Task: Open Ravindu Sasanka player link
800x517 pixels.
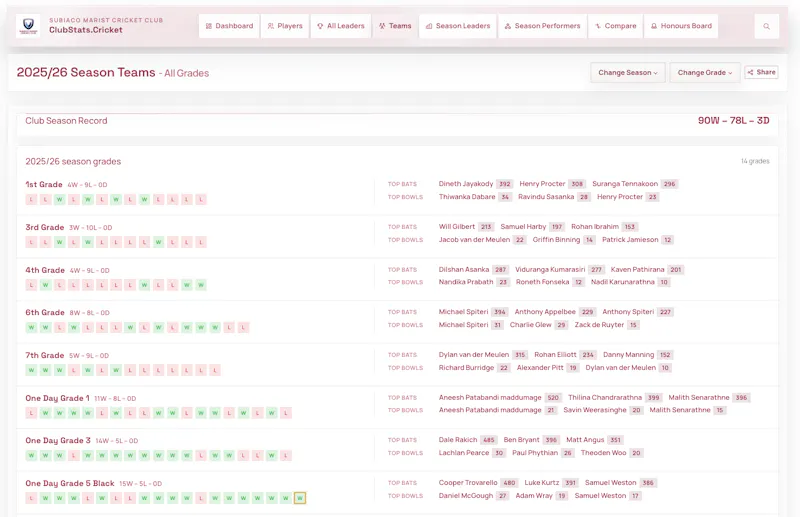Action: pos(546,197)
